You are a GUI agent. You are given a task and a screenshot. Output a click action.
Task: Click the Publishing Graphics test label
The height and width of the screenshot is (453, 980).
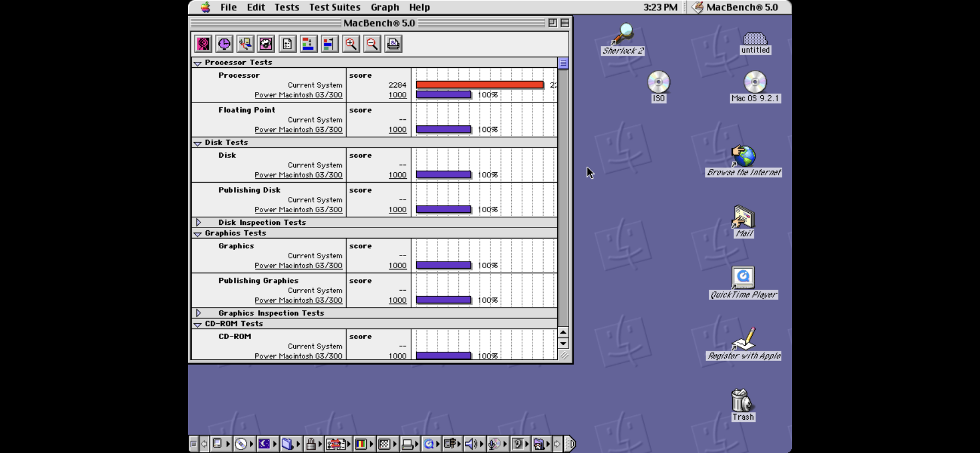pos(259,281)
